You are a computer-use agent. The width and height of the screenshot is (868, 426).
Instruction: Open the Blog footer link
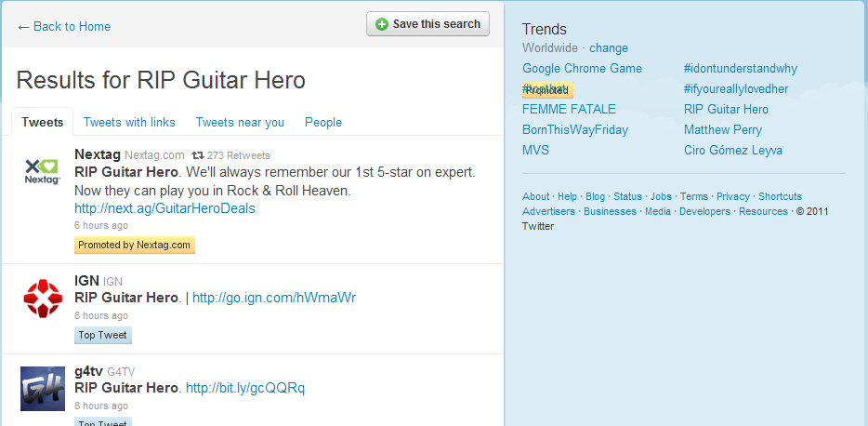coord(595,196)
